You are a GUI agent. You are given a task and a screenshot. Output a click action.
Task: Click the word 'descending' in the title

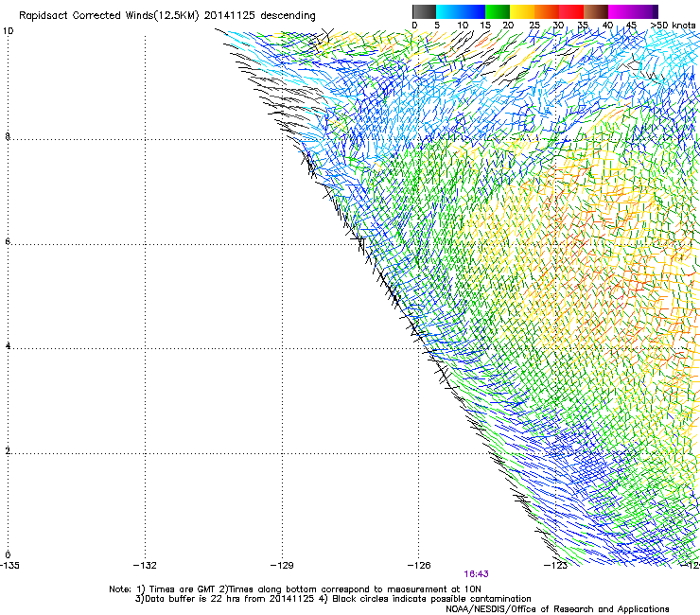pos(288,16)
